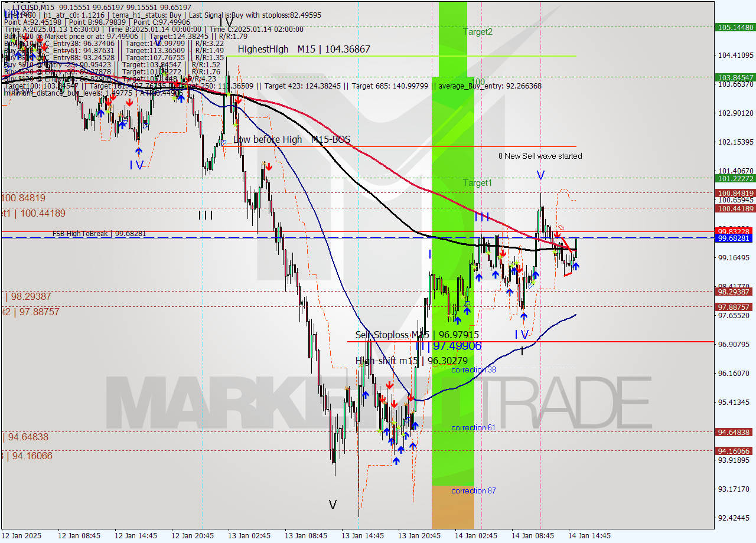Click the 'correction 87' label
The image size is (756, 543).
[x=474, y=491]
